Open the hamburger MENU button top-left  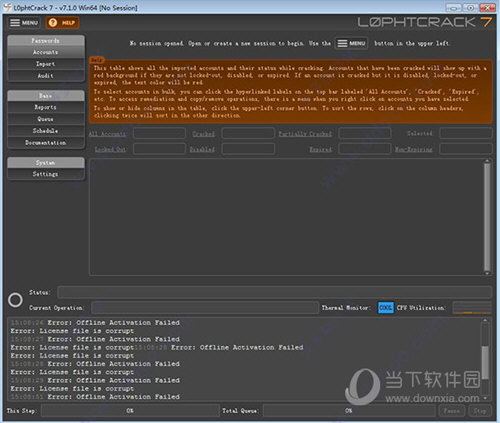[x=24, y=23]
